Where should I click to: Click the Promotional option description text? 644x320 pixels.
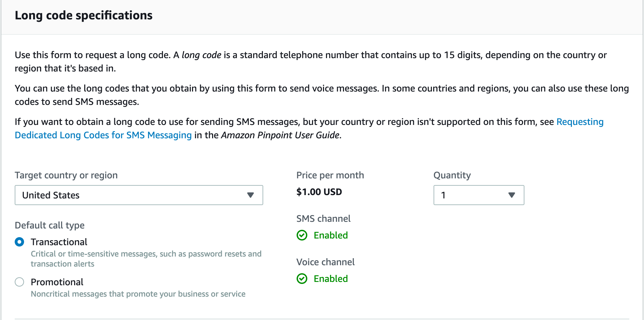pyautogui.click(x=138, y=294)
